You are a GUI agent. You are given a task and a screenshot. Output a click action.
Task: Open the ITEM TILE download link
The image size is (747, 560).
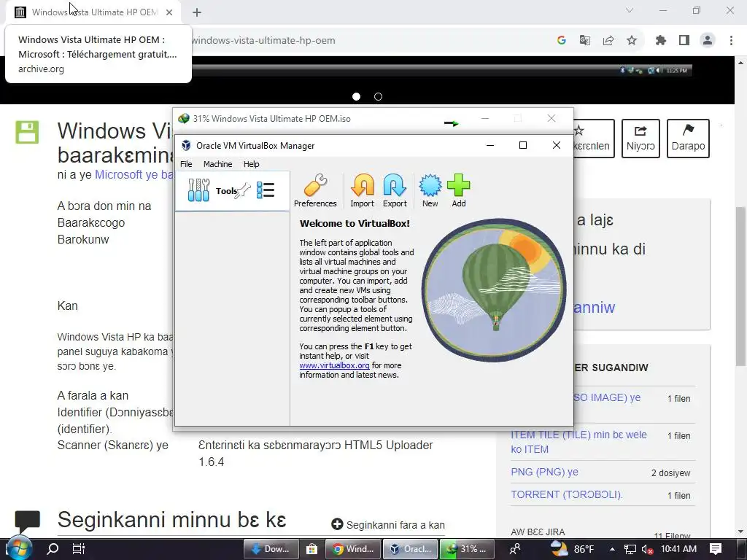tap(578, 442)
